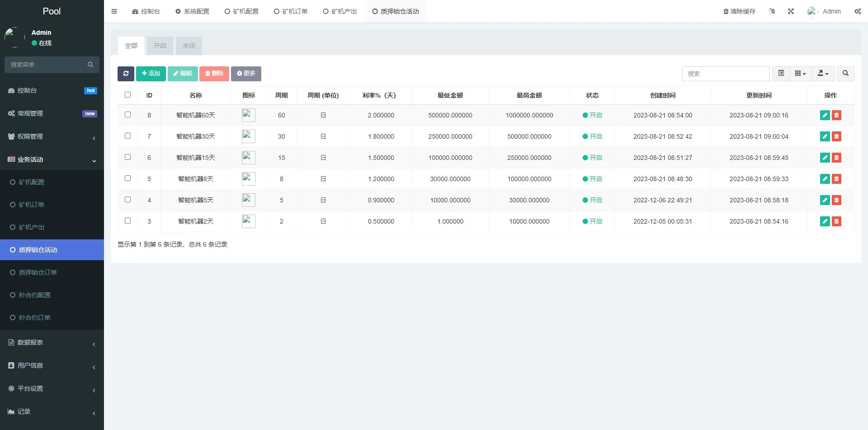
Task: Click the hamburger menu toggle icon
Action: point(114,11)
